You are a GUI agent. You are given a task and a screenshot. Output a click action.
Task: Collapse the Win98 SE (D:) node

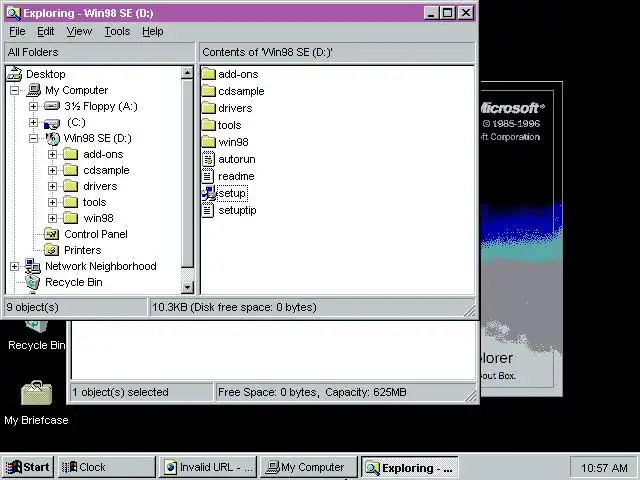(x=33, y=139)
